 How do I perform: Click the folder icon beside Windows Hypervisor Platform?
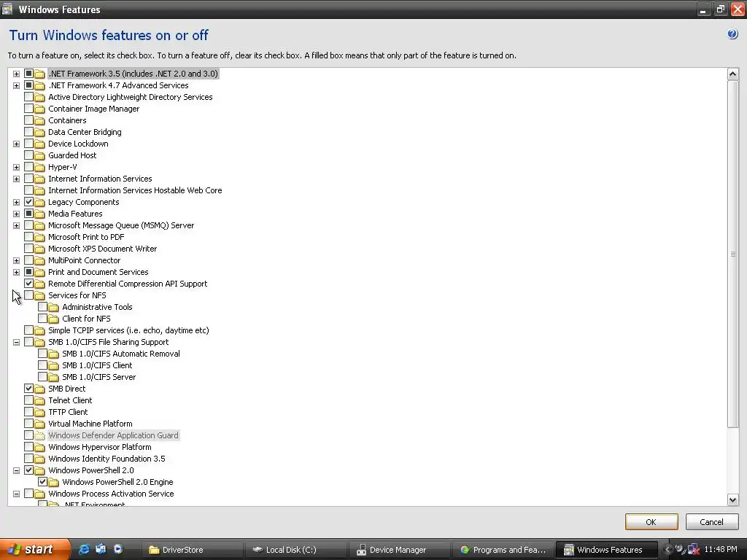pos(39,447)
